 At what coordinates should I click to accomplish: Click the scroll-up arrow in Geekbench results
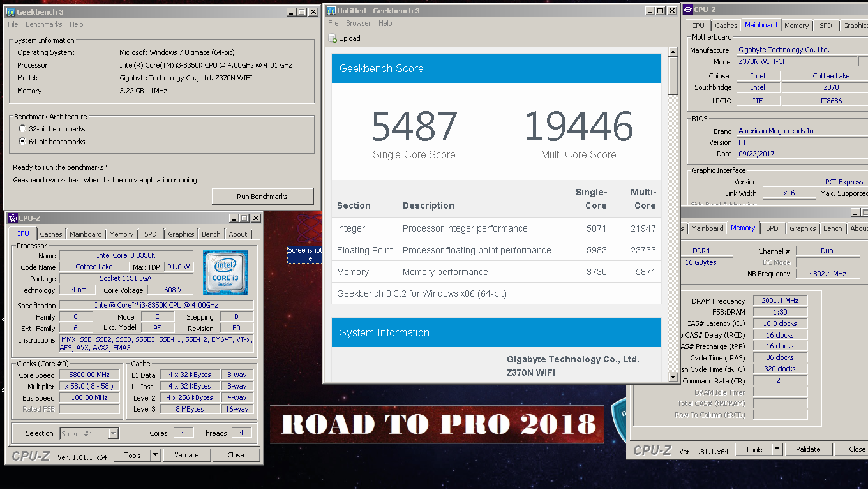tap(673, 52)
